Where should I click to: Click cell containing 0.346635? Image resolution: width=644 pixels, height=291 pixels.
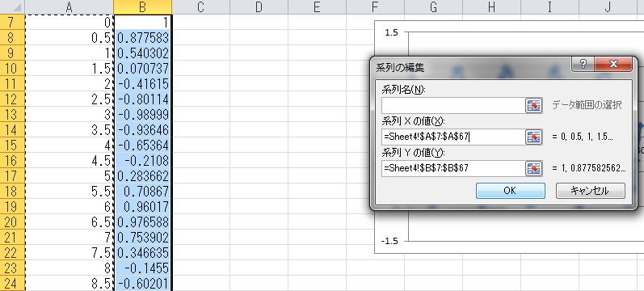[142, 252]
